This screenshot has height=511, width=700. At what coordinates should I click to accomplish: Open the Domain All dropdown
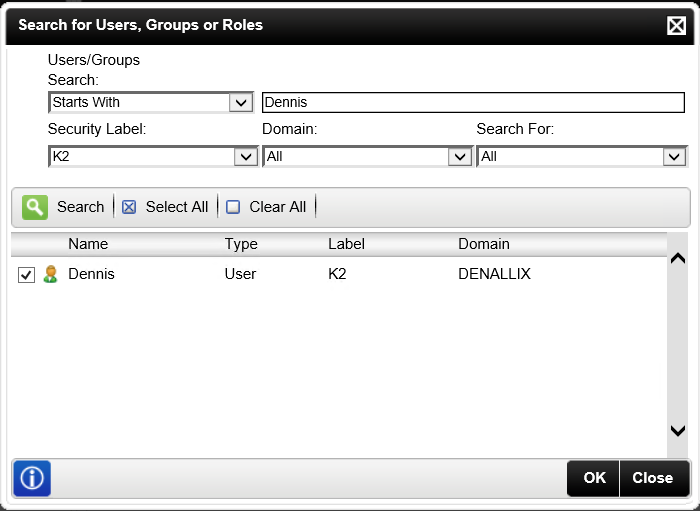[367, 157]
